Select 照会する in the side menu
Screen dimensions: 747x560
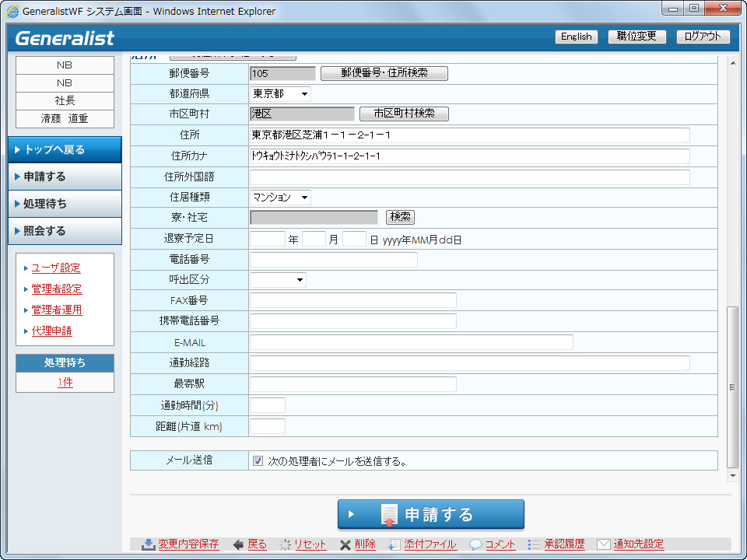pos(65,231)
